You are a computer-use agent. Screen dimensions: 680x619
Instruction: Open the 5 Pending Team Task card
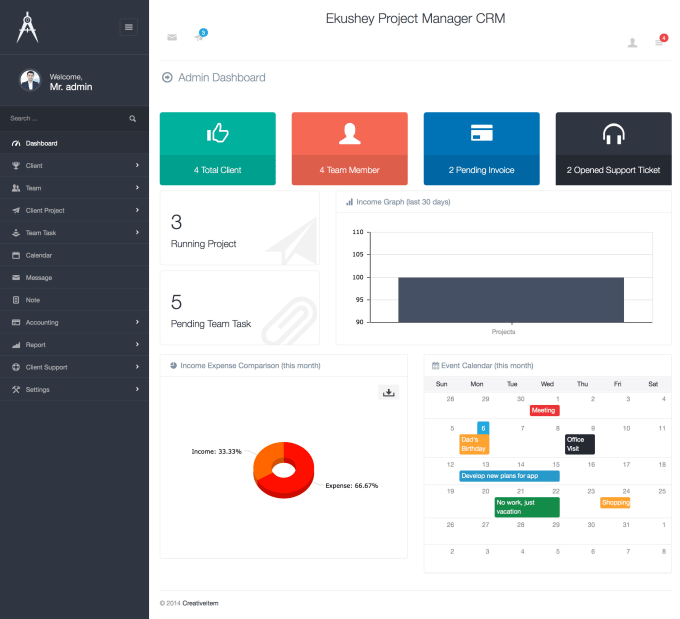[240, 308]
